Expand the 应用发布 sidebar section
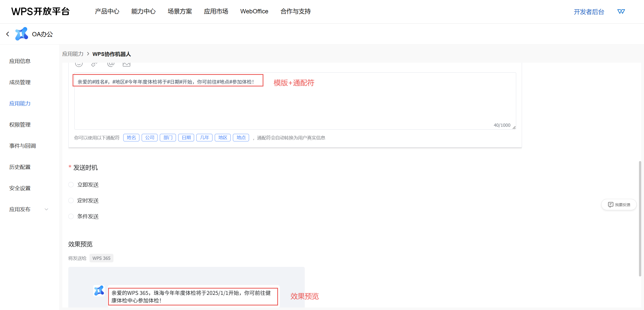The image size is (644, 310). pyautogui.click(x=46, y=209)
